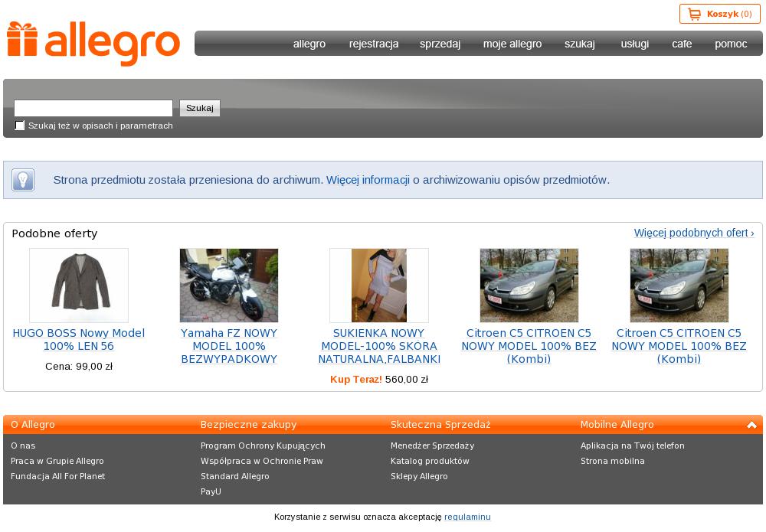Open the usługi menu item

click(634, 44)
